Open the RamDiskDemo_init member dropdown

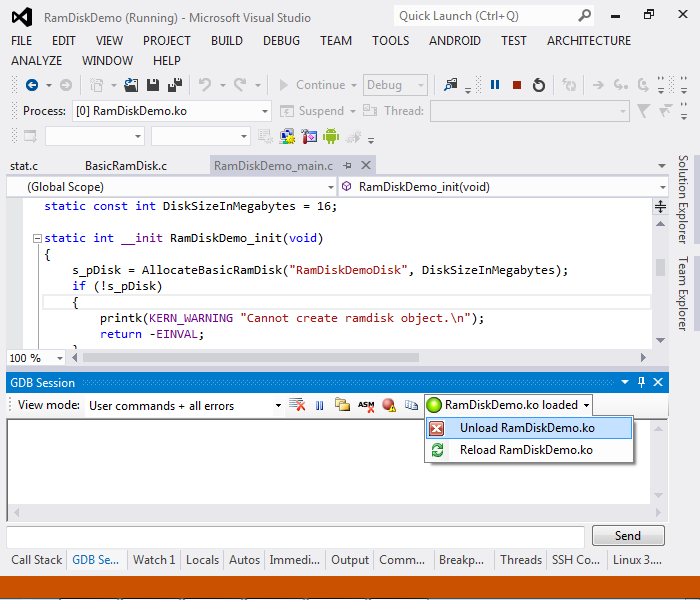point(662,187)
